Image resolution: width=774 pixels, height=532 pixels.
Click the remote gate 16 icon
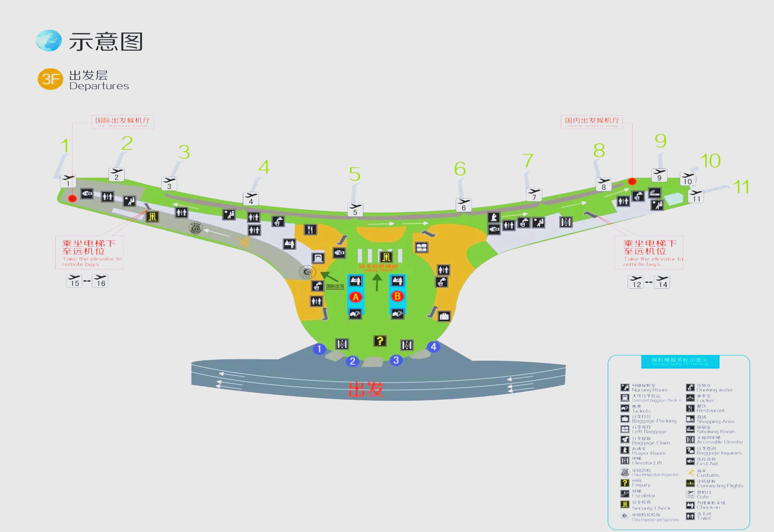[100, 281]
